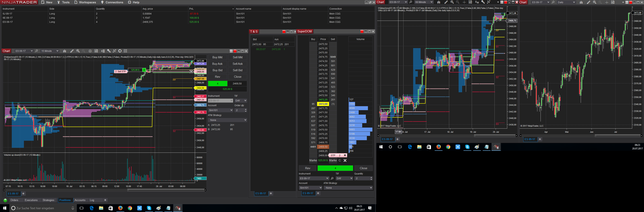Select drawing tools pencil in Daily chart
Image resolution: width=644 pixels, height=212 pixels.
tap(589, 2)
